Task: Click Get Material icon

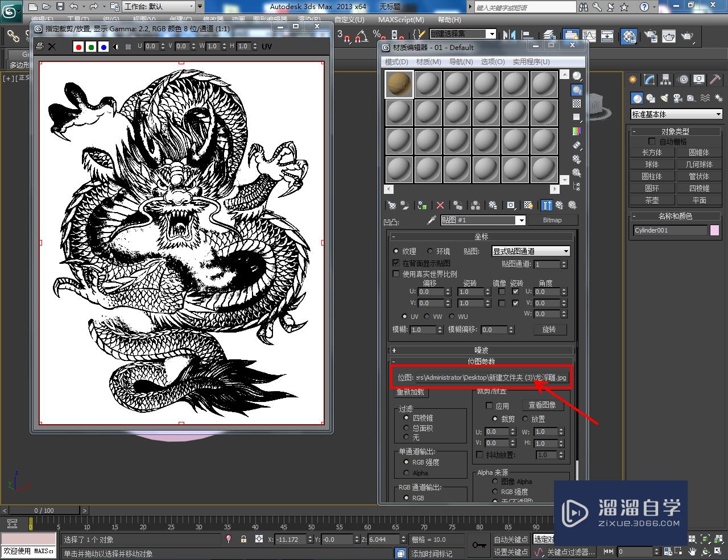Action: (x=391, y=205)
